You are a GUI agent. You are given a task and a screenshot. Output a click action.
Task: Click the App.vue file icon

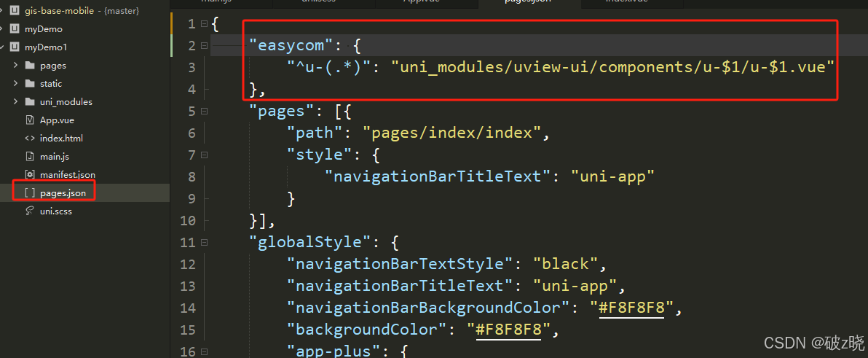click(30, 120)
